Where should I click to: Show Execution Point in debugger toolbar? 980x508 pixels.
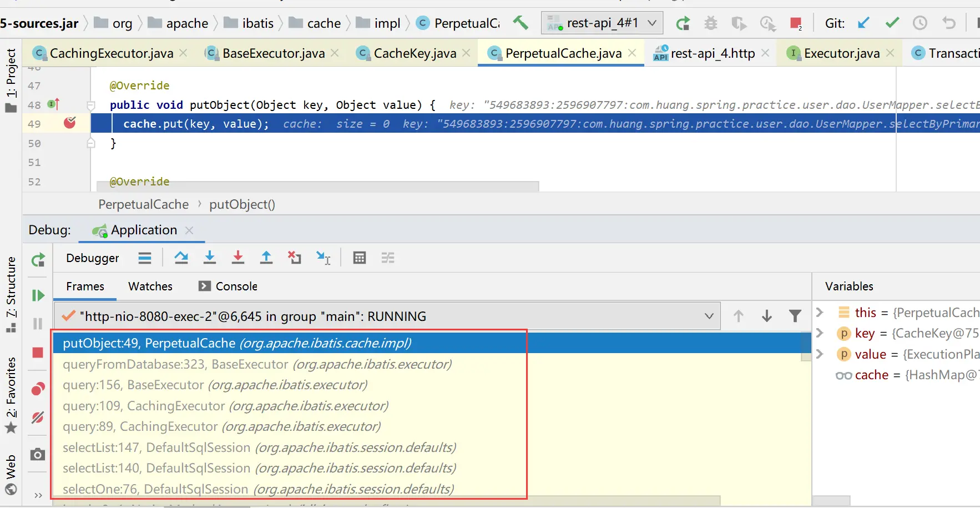coord(145,258)
